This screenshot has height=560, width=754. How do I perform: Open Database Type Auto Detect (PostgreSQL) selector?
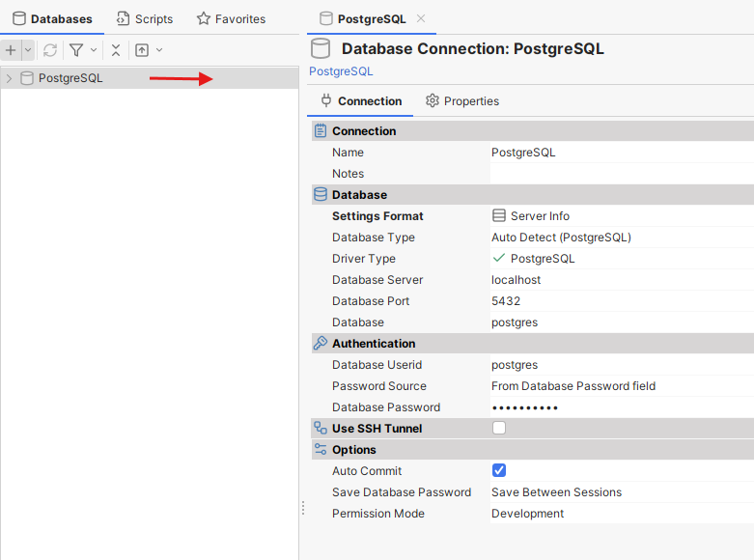[623, 238]
